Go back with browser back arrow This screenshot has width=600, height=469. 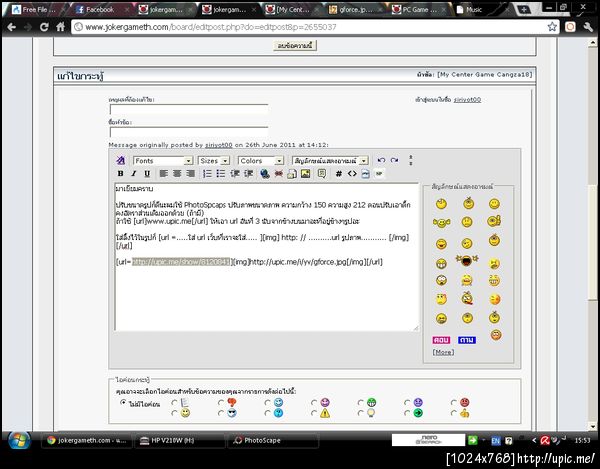(11, 27)
